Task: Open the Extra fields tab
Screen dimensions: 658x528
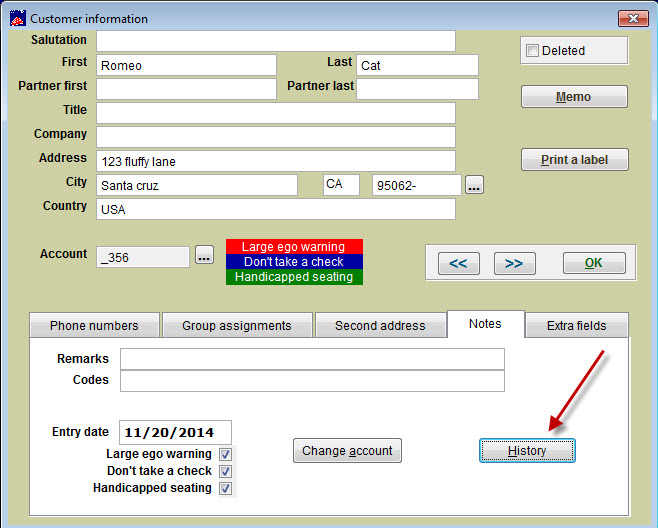Action: [x=577, y=325]
